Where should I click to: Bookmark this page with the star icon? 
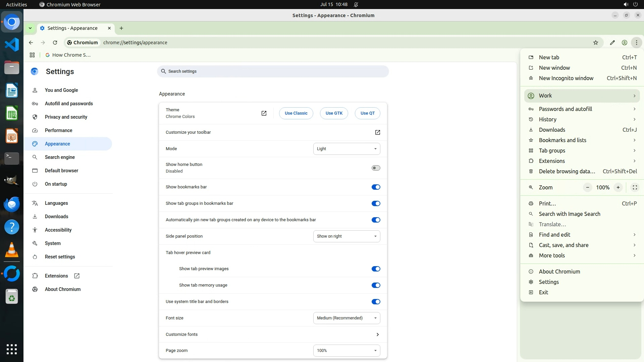click(x=596, y=43)
